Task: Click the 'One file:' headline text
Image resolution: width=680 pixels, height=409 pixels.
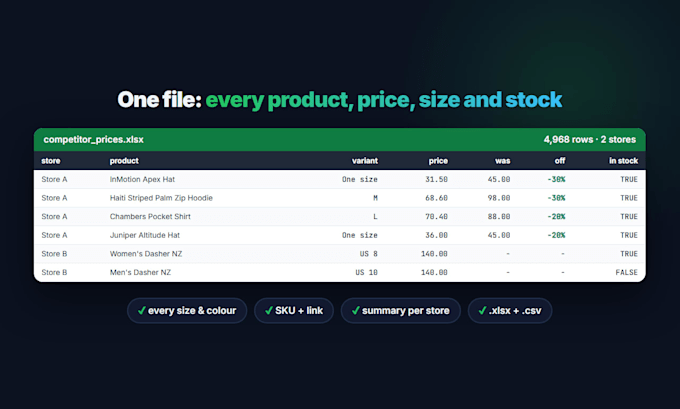Action: click(x=160, y=100)
